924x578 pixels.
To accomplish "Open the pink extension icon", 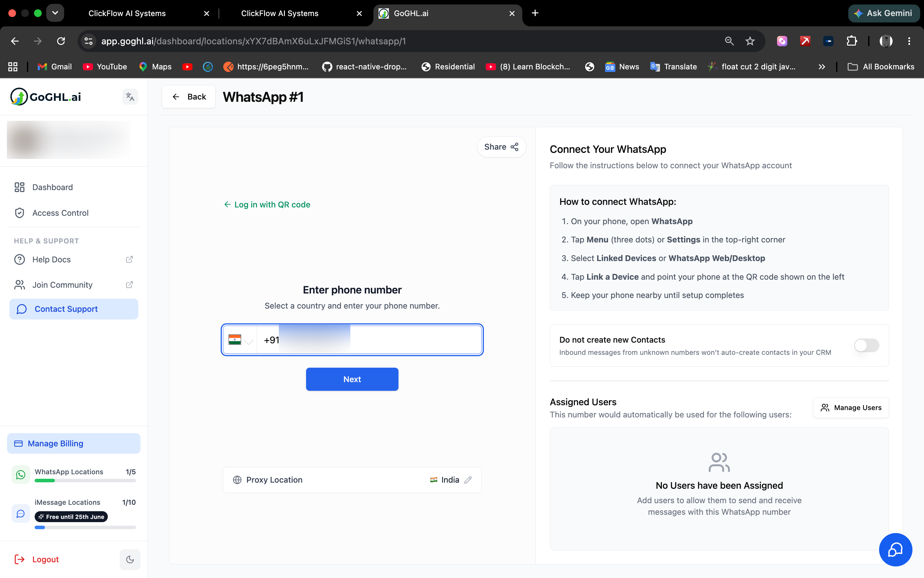I will click(x=782, y=41).
